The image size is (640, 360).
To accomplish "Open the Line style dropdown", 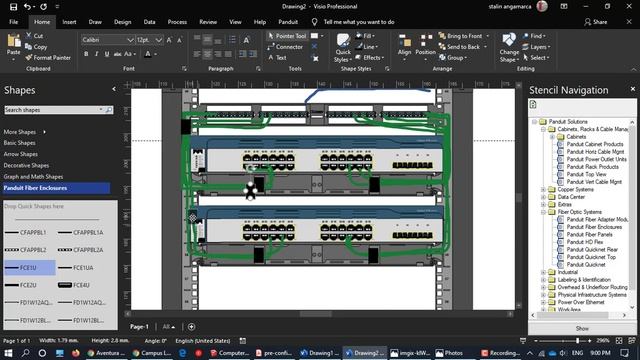I will [366, 47].
